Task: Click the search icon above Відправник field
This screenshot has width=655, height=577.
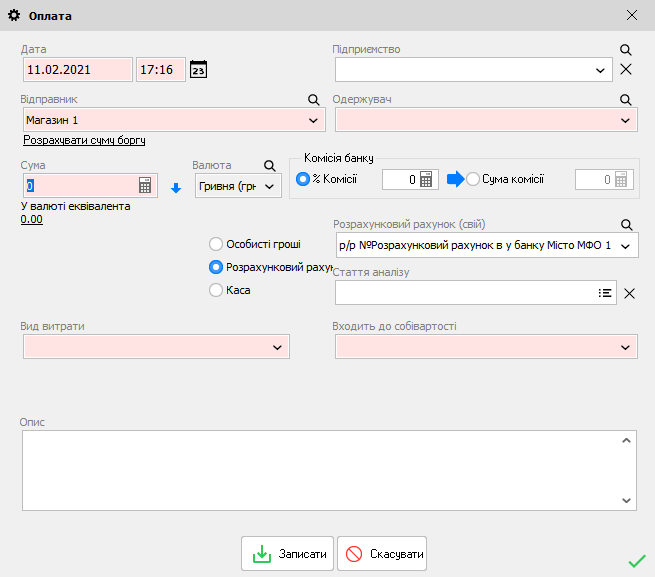Action: 313,100
